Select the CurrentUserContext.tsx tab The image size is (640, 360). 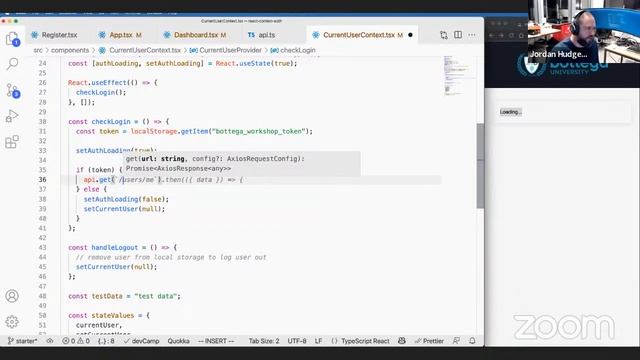[x=359, y=35]
